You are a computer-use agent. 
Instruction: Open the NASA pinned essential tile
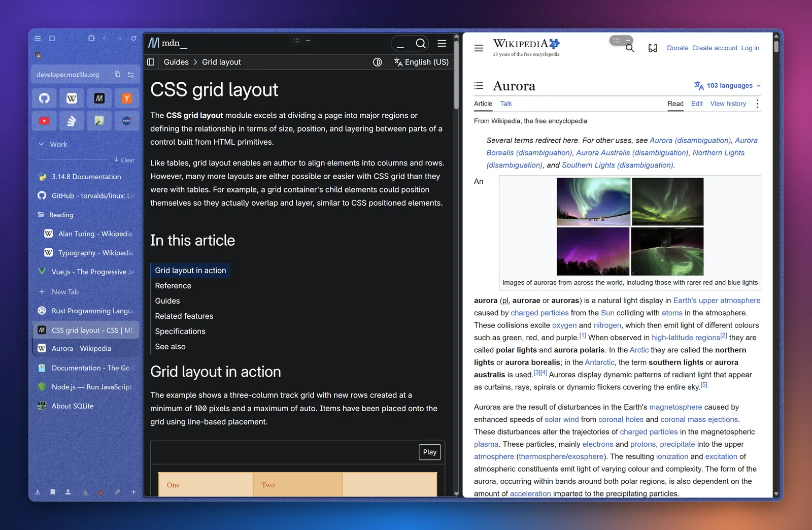[x=126, y=121]
